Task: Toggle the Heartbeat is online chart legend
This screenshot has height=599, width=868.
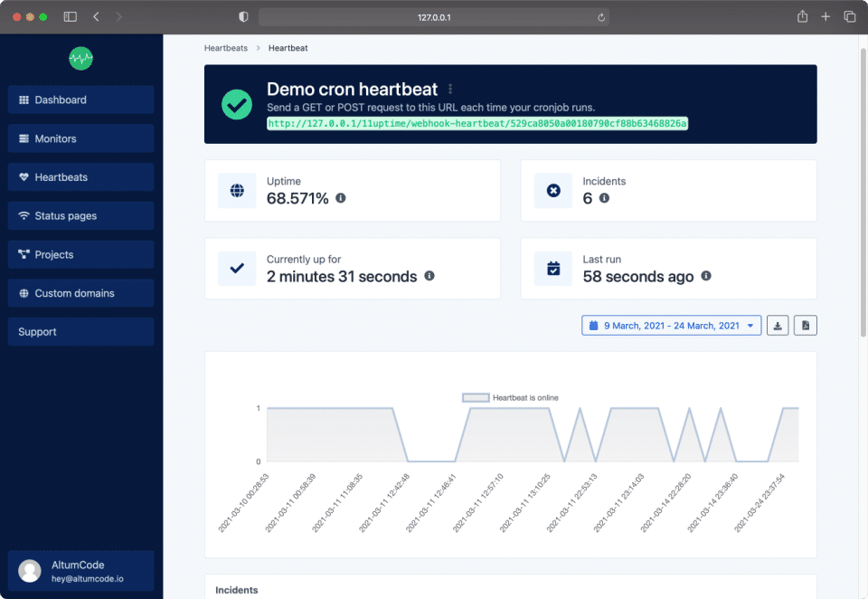Action: 510,397
